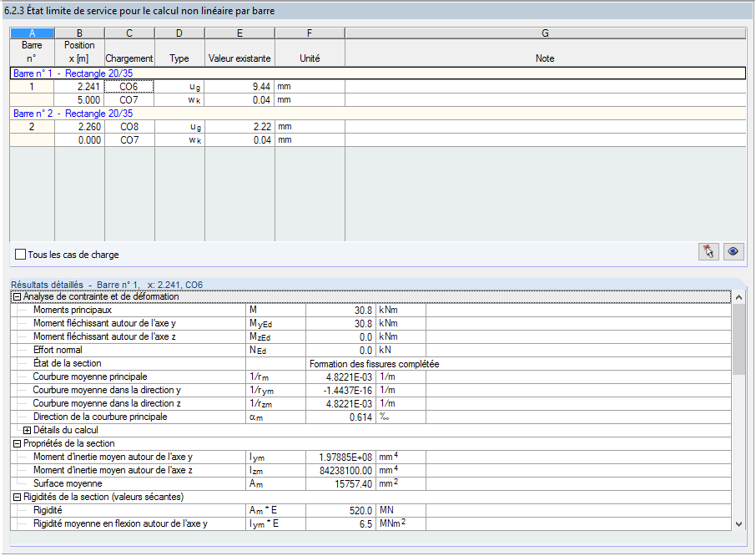The height and width of the screenshot is (556, 756).
Task: Select 'Rigidité moyenne en flexion autour de l'axe y'
Action: coord(370,523)
